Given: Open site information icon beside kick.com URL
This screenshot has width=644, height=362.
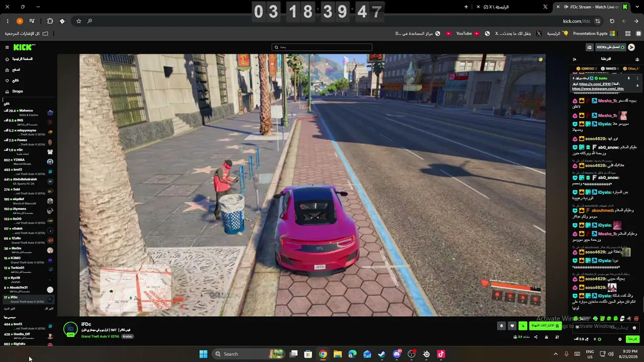Looking at the screenshot, I should pyautogui.click(x=598, y=21).
